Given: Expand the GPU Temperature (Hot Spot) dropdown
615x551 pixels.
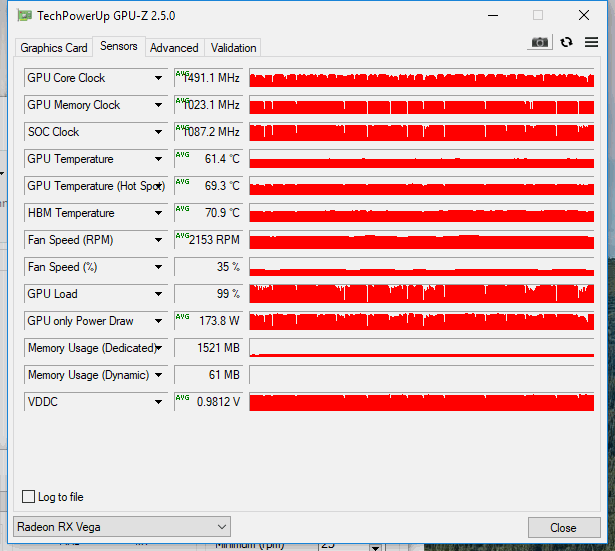Looking at the screenshot, I should pyautogui.click(x=159, y=186).
